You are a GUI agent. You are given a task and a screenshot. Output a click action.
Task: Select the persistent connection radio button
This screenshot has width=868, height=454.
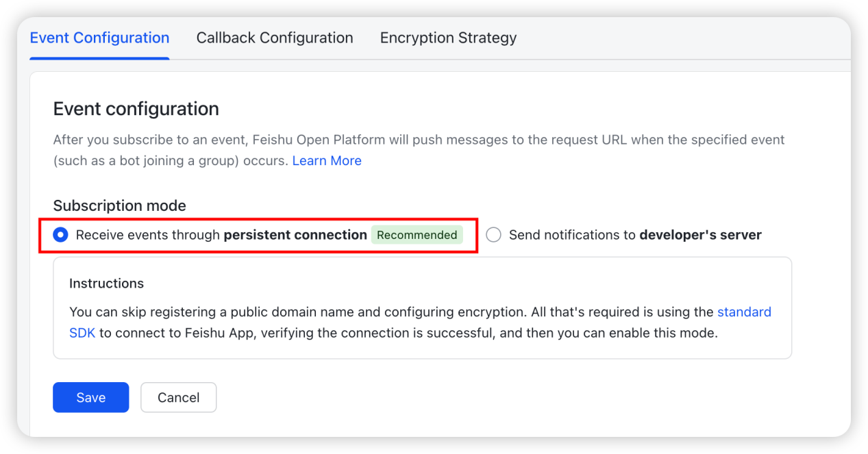(61, 235)
